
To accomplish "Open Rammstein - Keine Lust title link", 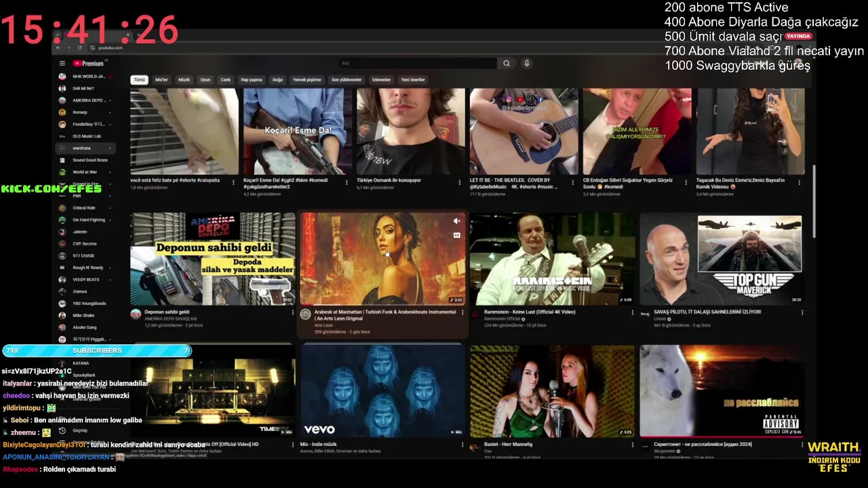I will tap(530, 312).
